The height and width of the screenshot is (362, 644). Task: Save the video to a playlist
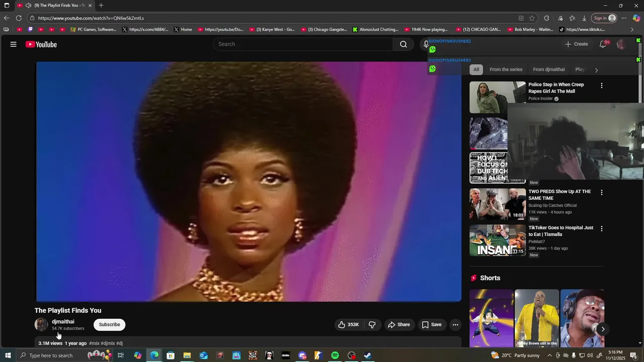[432, 325]
